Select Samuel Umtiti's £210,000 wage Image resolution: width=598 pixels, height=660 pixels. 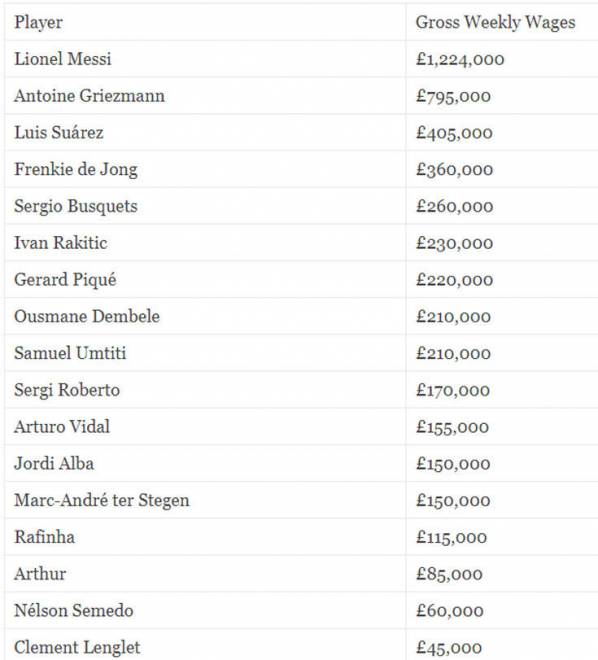(453, 354)
